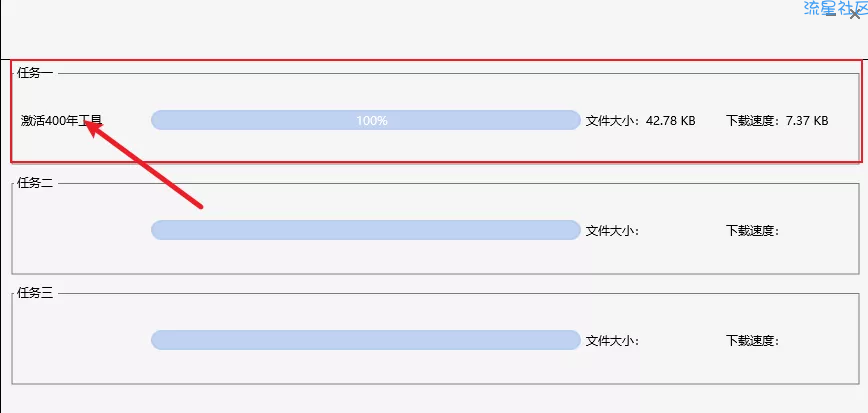
Task: Click the 文件大小 42.78 KB label
Action: (640, 121)
